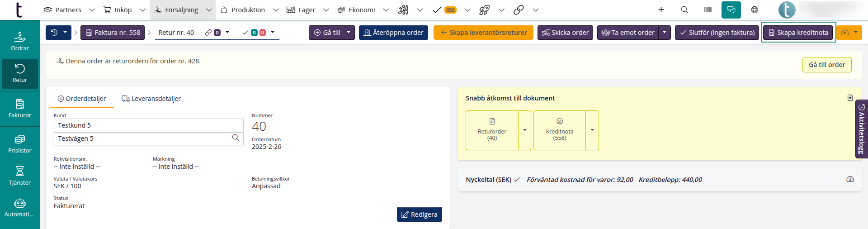Open Fakturor in the left sidebar
Viewport: 868px width, 229px height.
point(20,109)
